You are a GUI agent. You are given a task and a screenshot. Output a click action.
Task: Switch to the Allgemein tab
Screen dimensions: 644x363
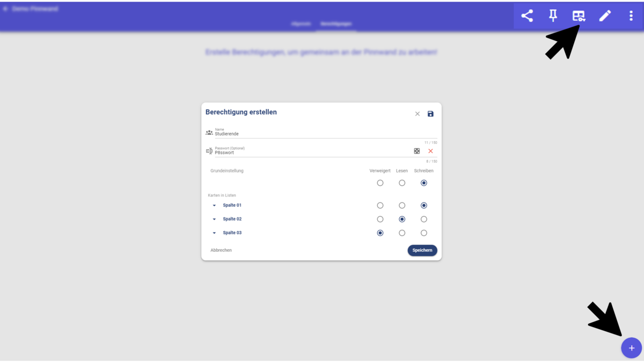point(301,24)
